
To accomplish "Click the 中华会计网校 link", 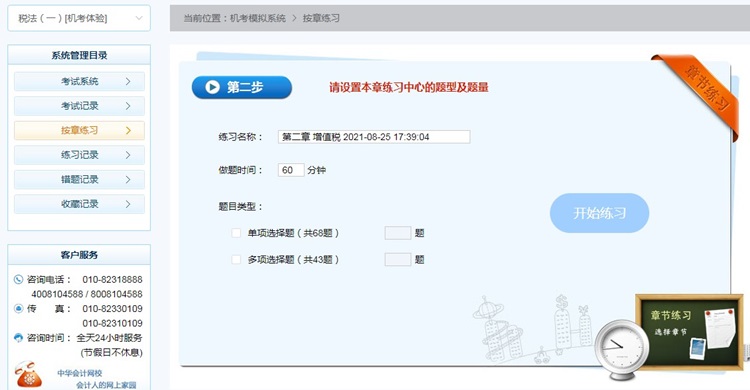I will click(79, 373).
